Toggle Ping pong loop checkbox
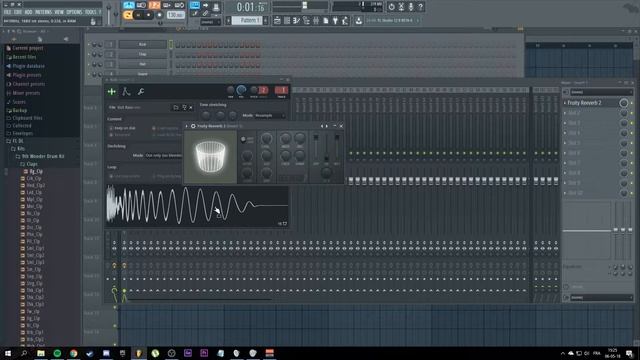Screen dimensions: 640x360 pos(154,176)
